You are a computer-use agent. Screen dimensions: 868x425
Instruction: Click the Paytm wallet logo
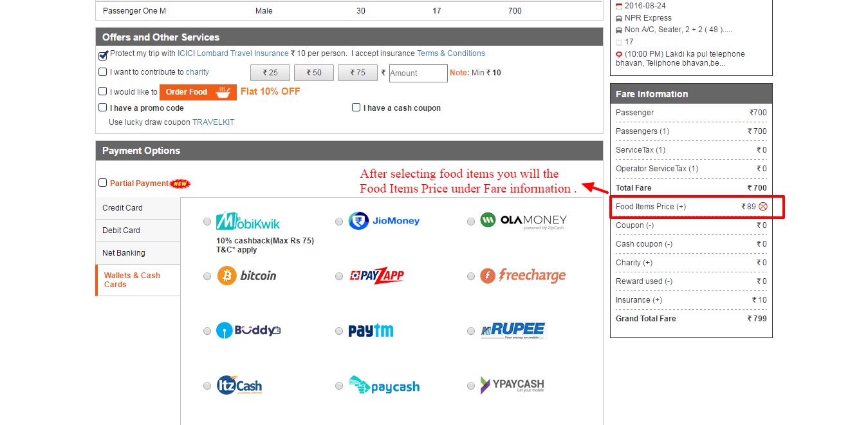pos(371,331)
